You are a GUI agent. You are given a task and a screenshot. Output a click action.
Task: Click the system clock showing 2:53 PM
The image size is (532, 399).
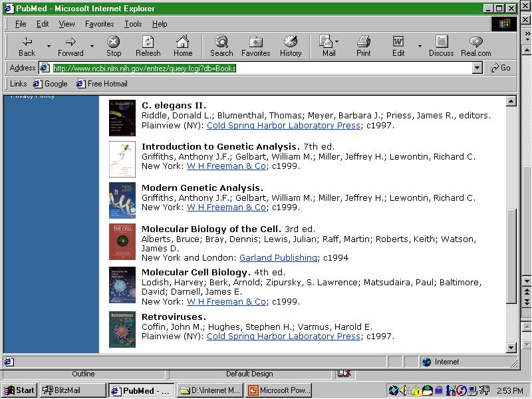tap(510, 391)
